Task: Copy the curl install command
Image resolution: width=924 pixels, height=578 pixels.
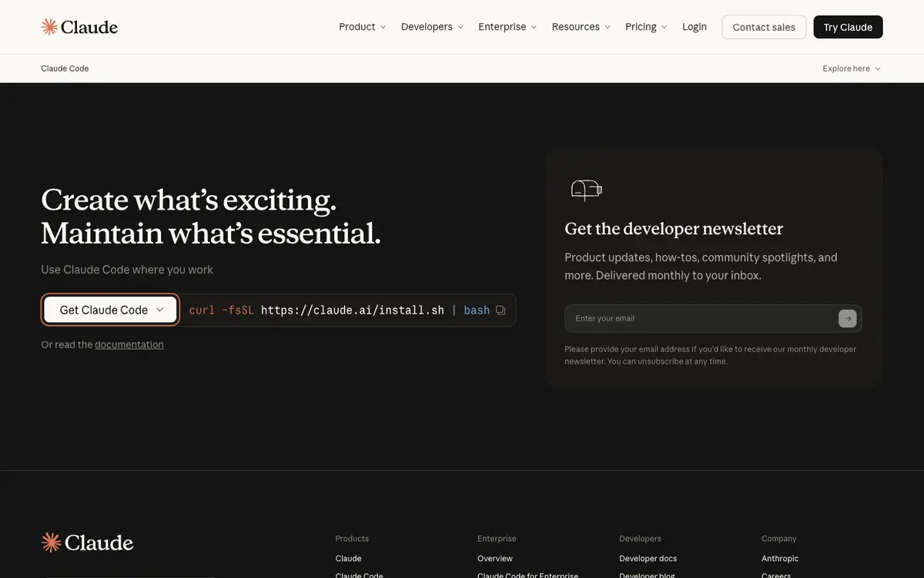Action: (500, 310)
